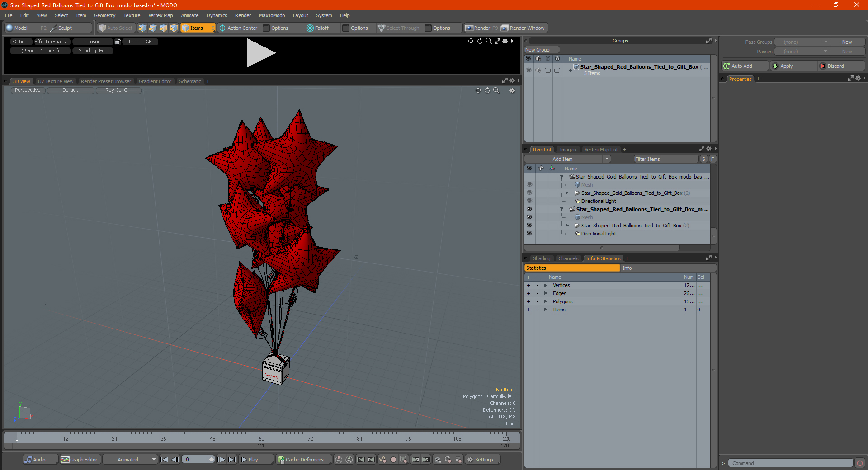
Task: Click the New Group button
Action: click(x=542, y=50)
